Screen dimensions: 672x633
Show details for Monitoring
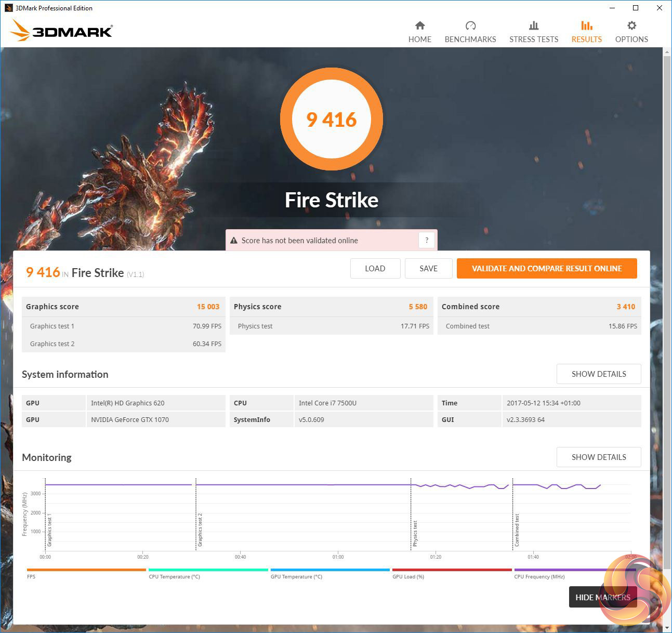click(599, 457)
